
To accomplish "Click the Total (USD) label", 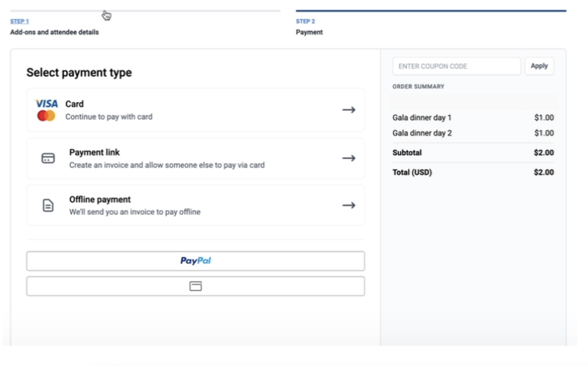I will point(412,172).
